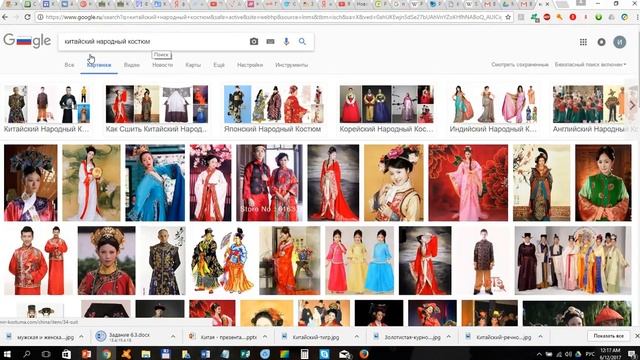This screenshot has width=640, height=360.
Task: Open Как Сшить Китайский Народ... suggestion chip
Action: (x=157, y=109)
